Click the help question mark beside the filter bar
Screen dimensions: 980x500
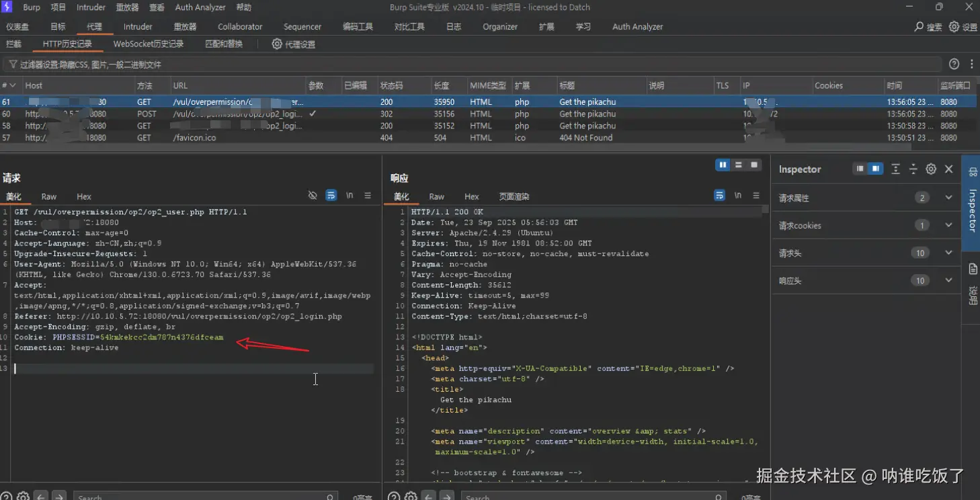tap(954, 65)
